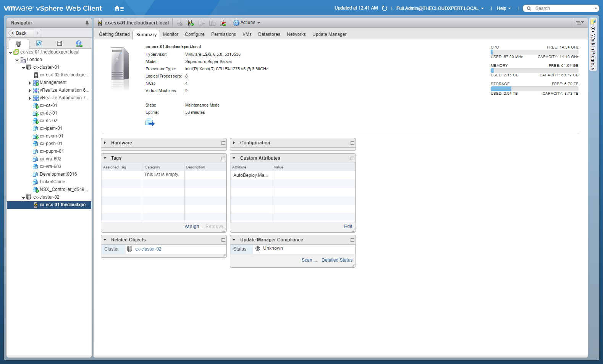
Task: Open the Hosts and Clusters navigator view
Action: [x=18, y=44]
